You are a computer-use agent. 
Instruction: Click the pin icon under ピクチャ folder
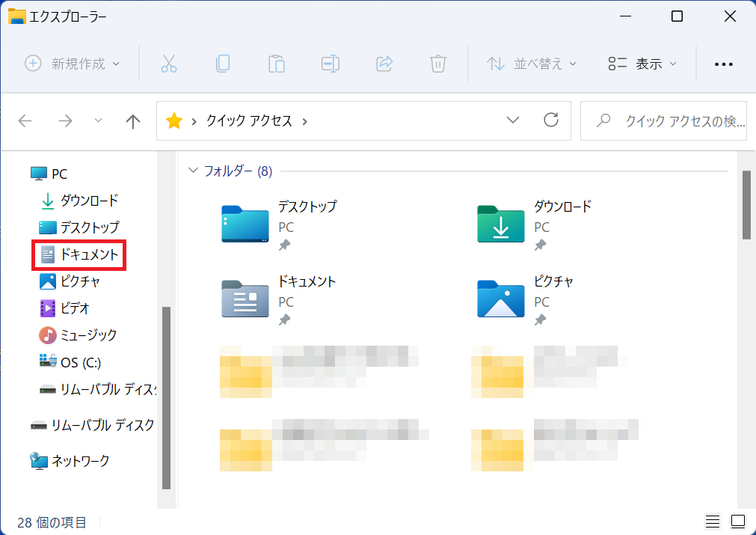tap(540, 320)
